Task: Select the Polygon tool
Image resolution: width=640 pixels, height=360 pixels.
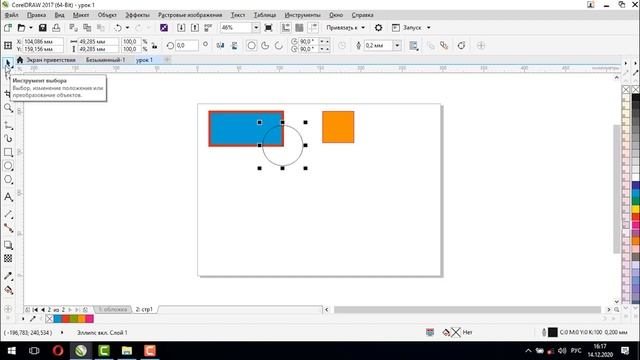Action: click(8, 180)
